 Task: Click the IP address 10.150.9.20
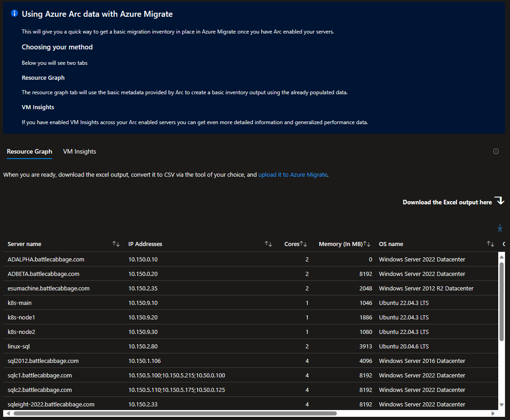pos(143,317)
